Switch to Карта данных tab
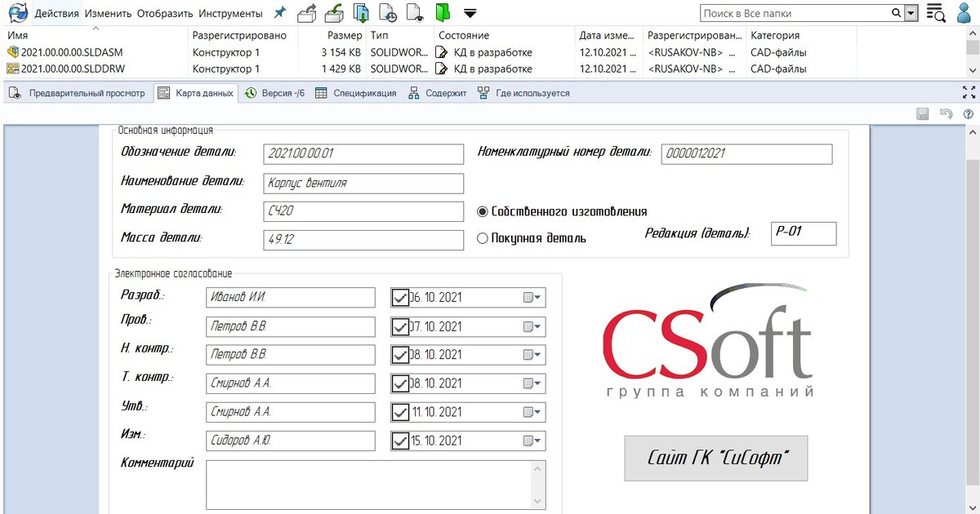The width and height of the screenshot is (980, 514). pyautogui.click(x=195, y=93)
